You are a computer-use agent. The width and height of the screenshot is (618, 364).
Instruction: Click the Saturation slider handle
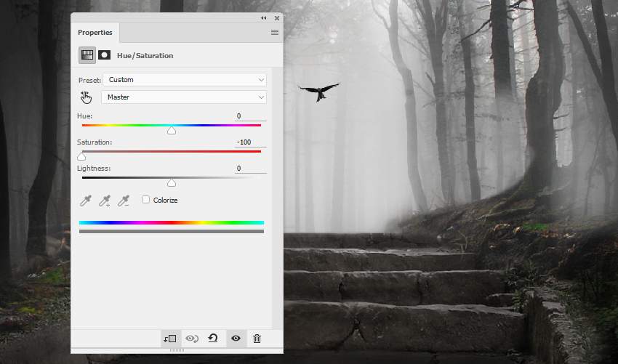pyautogui.click(x=81, y=157)
